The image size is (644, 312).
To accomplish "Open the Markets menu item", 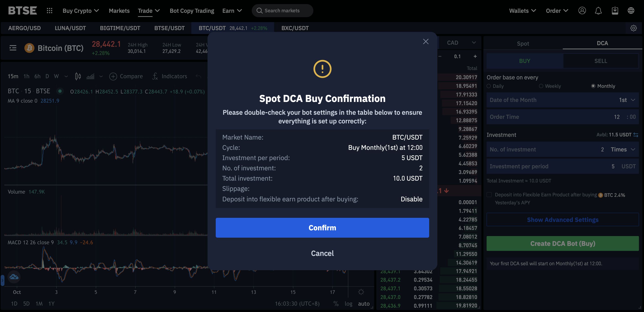I will [x=119, y=10].
